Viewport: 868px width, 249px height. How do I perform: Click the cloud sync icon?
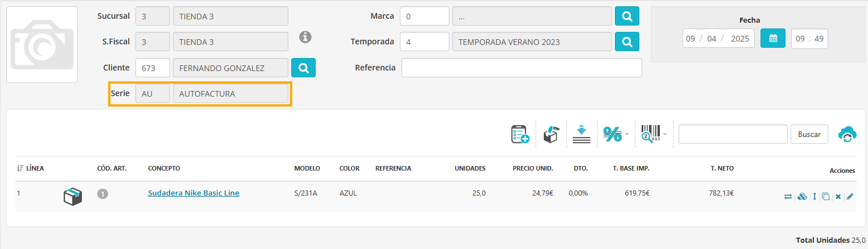[848, 134]
